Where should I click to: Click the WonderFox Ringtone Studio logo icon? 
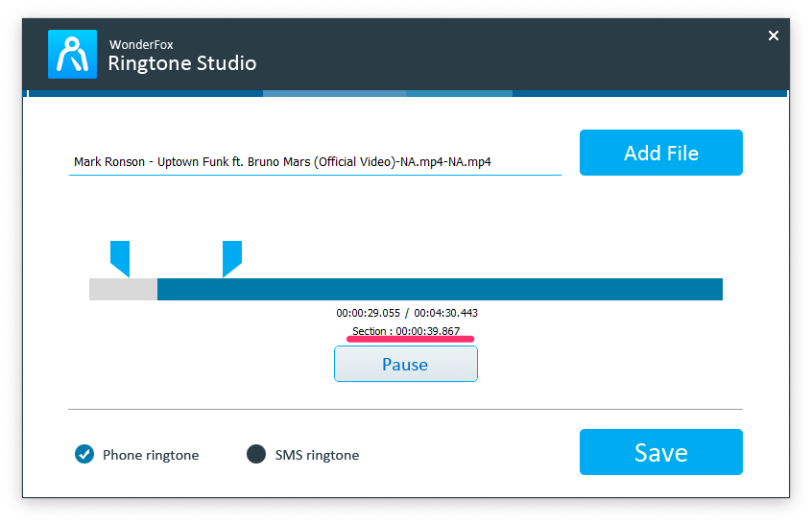point(73,55)
